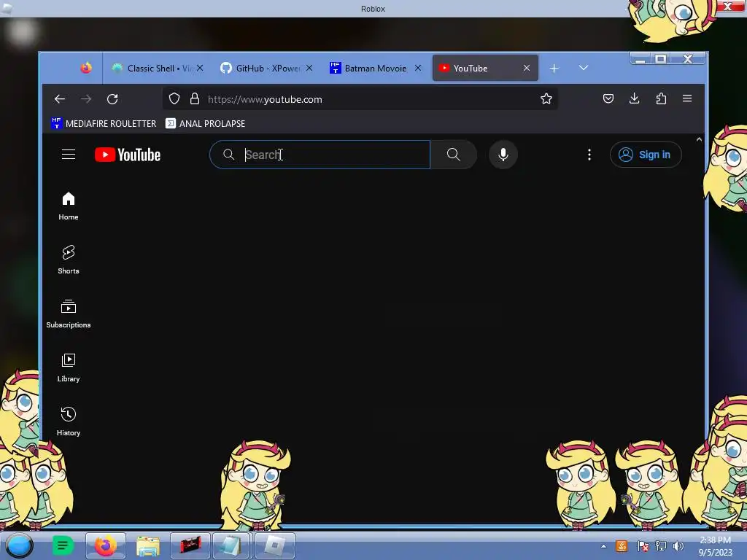
Task: Open Firefox application menu
Action: [687, 98]
